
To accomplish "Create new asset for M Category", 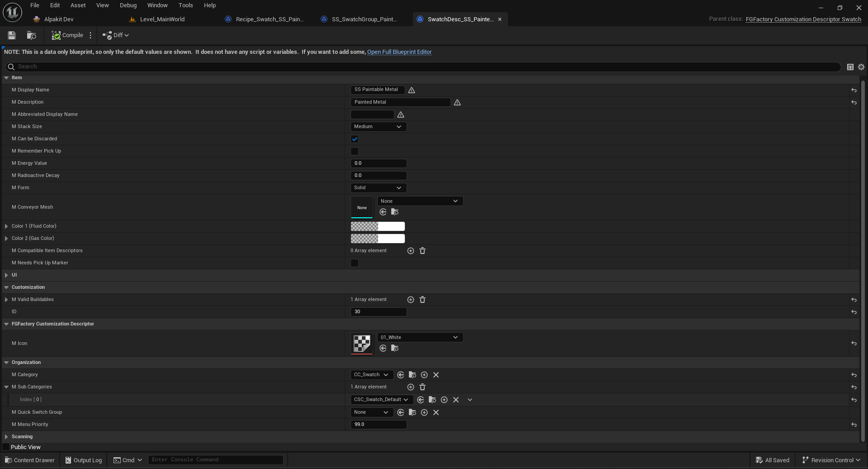I will tap(424, 375).
